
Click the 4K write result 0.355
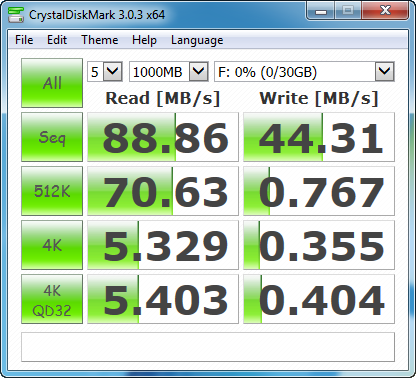[319, 245]
